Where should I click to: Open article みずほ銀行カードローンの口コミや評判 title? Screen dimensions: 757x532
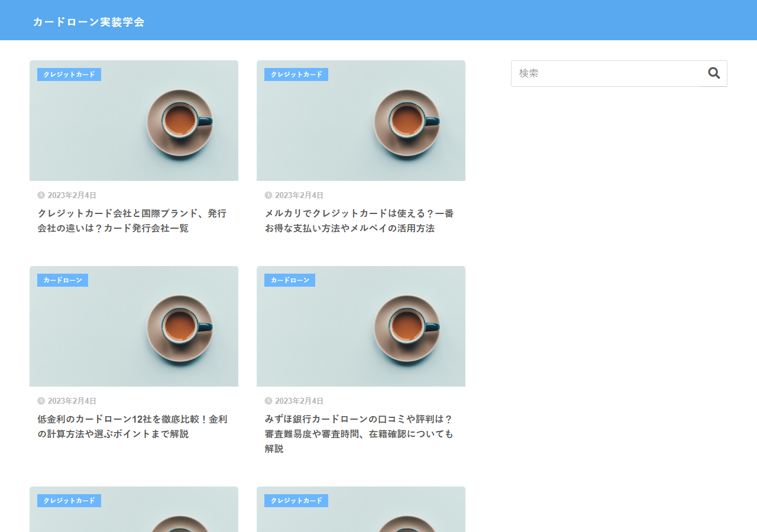coord(359,434)
